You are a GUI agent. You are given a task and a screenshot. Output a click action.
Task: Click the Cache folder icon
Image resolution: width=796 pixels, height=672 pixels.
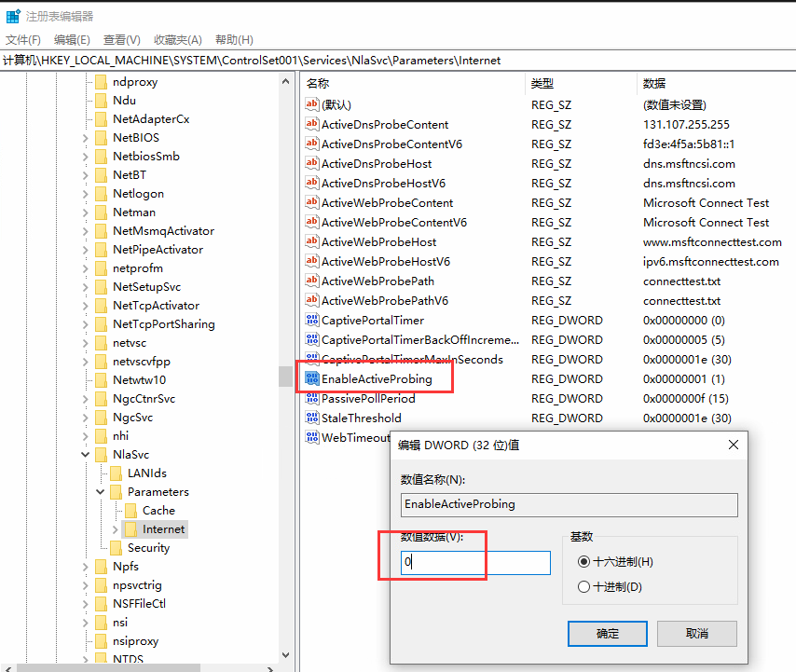coord(131,511)
